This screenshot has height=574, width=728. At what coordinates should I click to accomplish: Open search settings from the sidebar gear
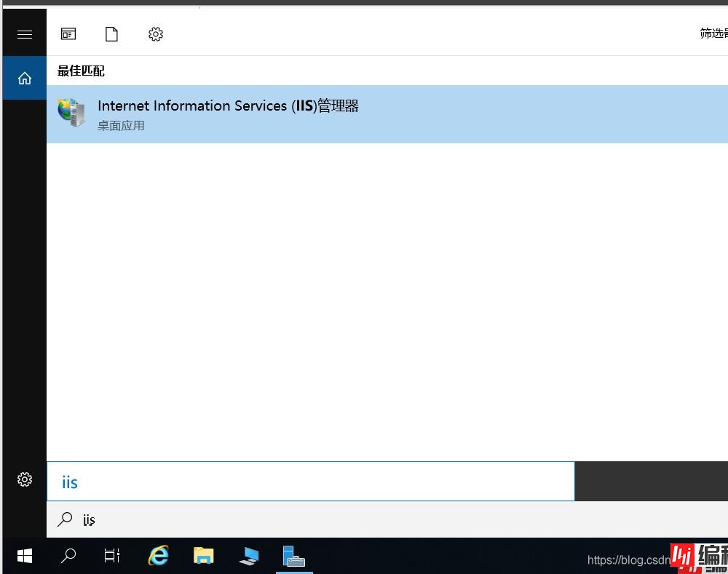click(x=25, y=479)
